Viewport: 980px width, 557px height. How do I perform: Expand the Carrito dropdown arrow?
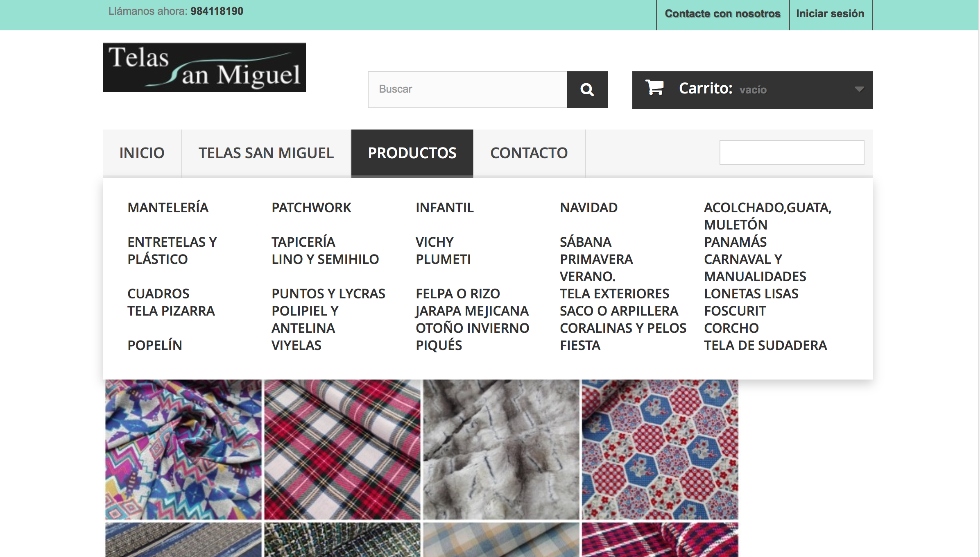[x=859, y=89]
